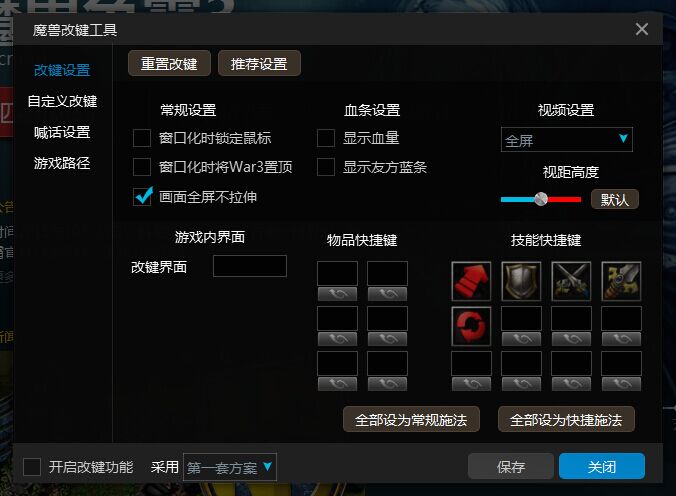This screenshot has height=496, width=676.
Task: Select the crossed swords attack skill icon
Action: 571,281
